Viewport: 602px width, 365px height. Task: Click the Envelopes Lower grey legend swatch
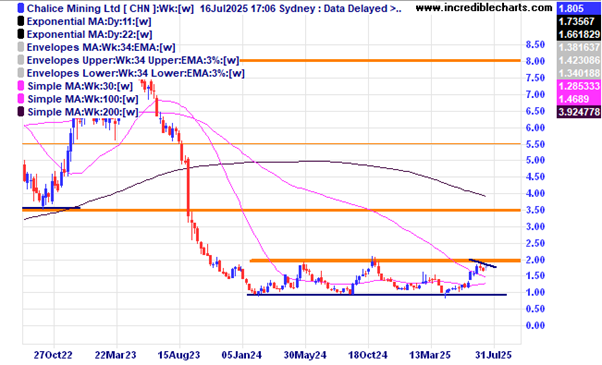click(x=21, y=73)
